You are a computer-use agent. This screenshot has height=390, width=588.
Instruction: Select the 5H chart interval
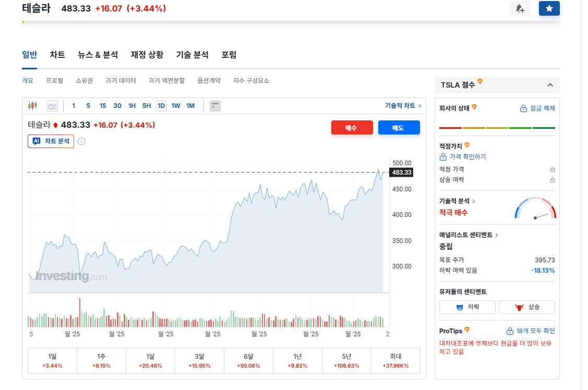coord(147,106)
